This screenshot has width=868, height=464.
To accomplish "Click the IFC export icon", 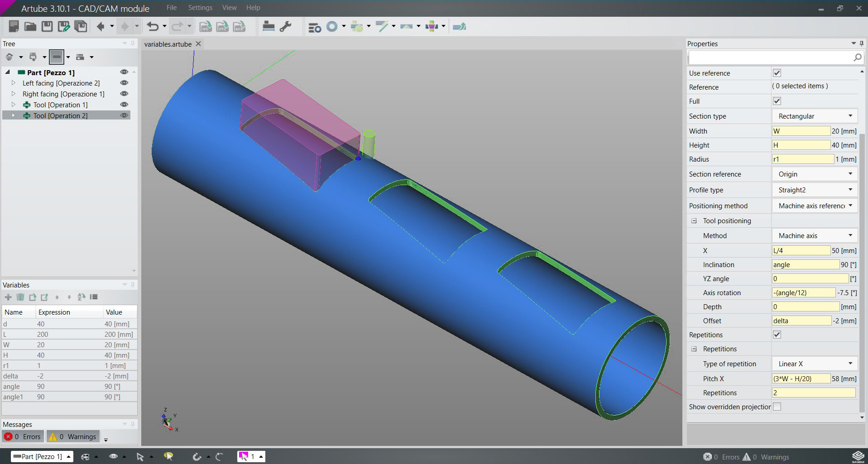I will point(206,27).
